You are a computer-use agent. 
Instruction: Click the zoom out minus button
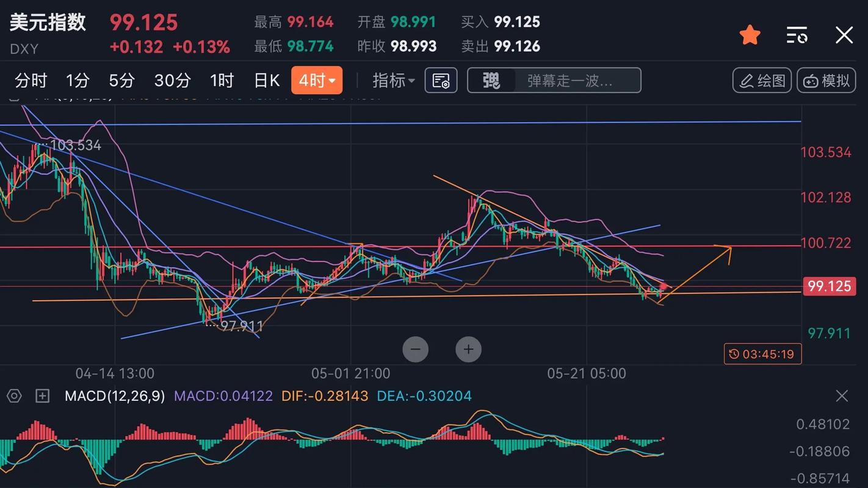(x=416, y=350)
